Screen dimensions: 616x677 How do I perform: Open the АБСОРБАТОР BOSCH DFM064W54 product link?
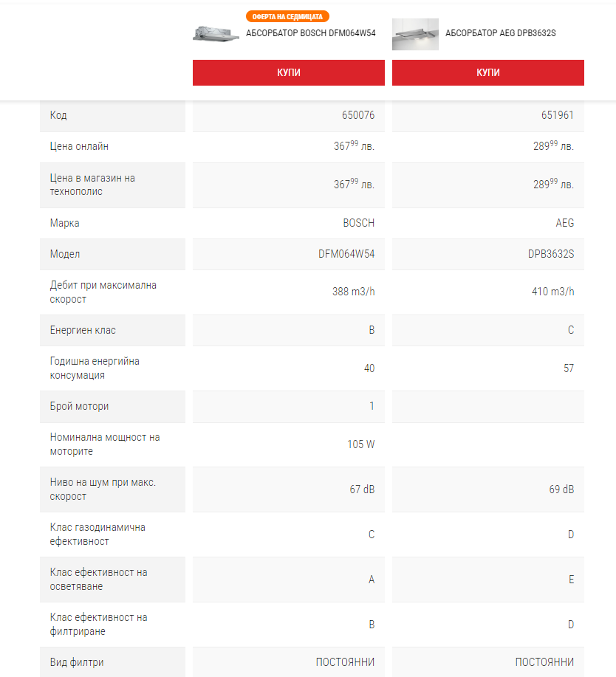click(310, 33)
